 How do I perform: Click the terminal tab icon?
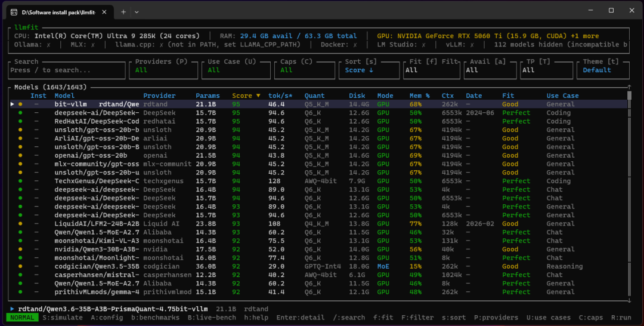click(x=14, y=13)
